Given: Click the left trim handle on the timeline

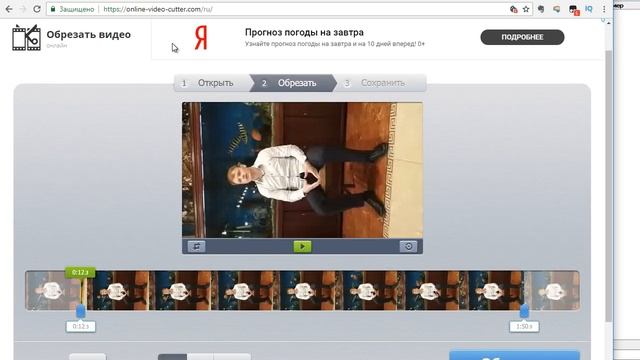Looking at the screenshot, I should click(81, 311).
